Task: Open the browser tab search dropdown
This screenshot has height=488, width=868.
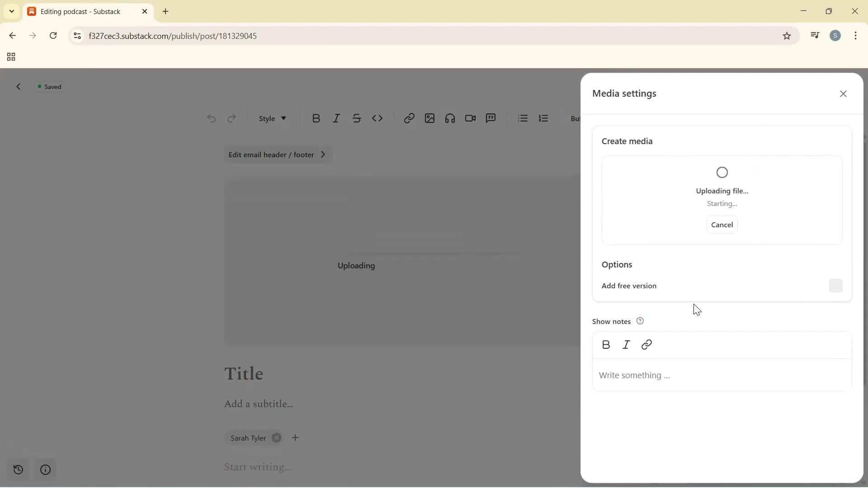Action: pos(11,11)
